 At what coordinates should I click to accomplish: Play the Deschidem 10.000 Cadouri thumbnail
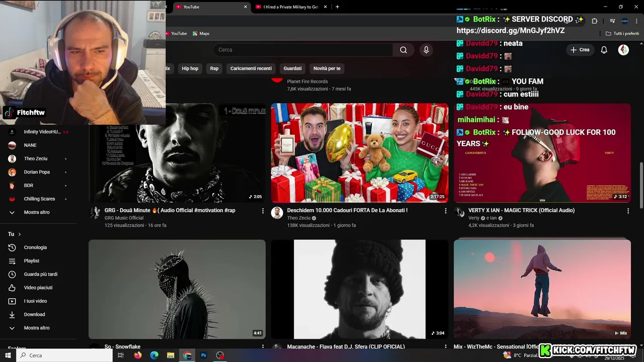pyautogui.click(x=360, y=153)
